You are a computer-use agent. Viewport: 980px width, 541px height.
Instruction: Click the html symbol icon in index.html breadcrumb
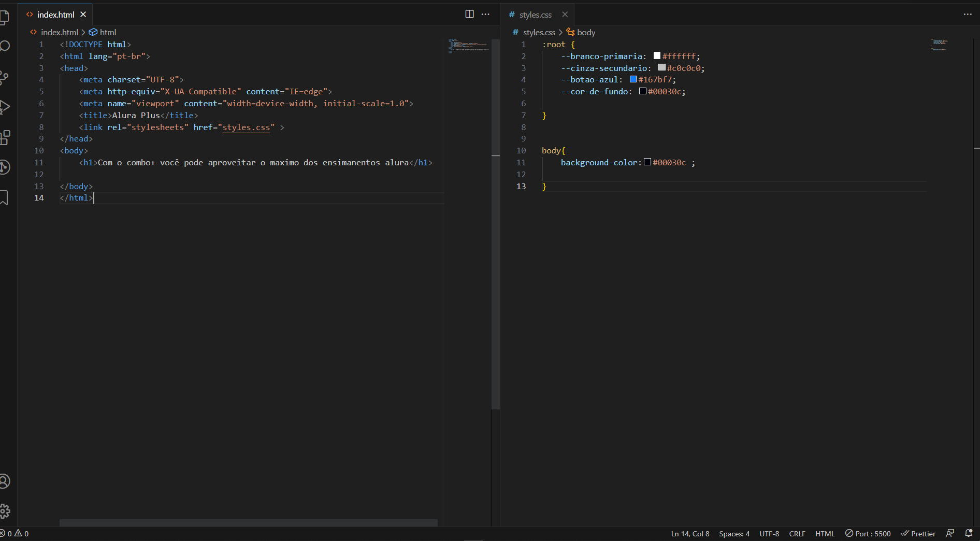[x=93, y=32]
